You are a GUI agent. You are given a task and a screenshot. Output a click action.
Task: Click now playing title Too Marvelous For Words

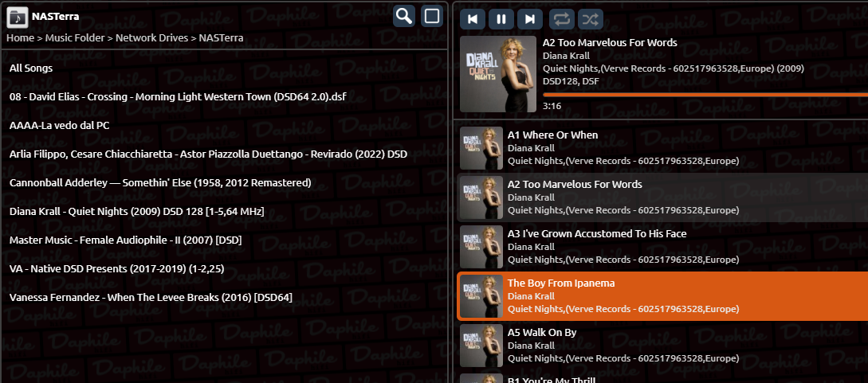coord(610,42)
